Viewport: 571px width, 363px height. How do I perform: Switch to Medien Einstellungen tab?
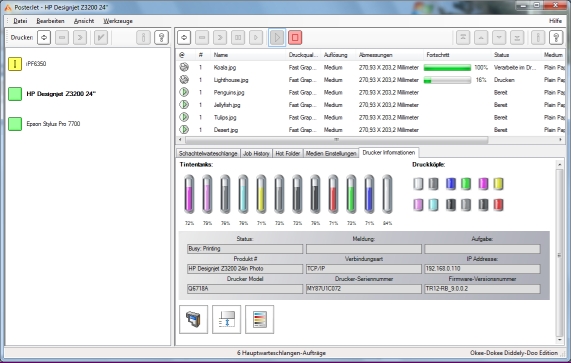[331, 154]
